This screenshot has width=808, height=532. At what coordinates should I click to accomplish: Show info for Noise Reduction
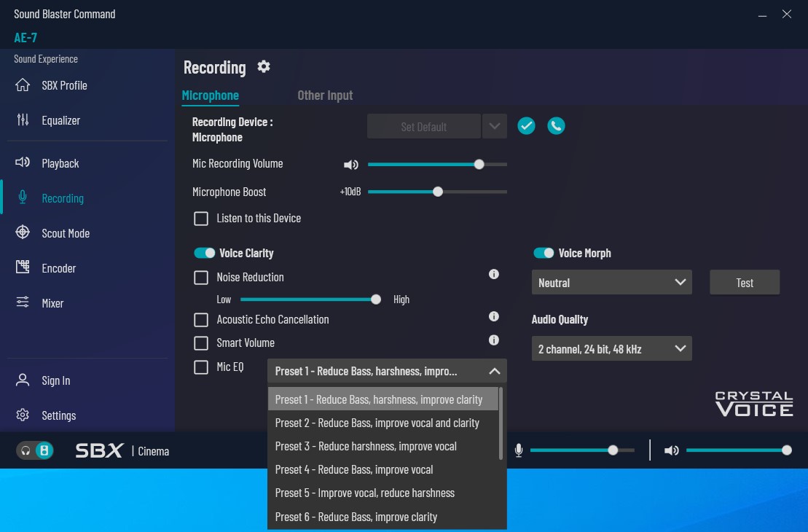pos(494,274)
